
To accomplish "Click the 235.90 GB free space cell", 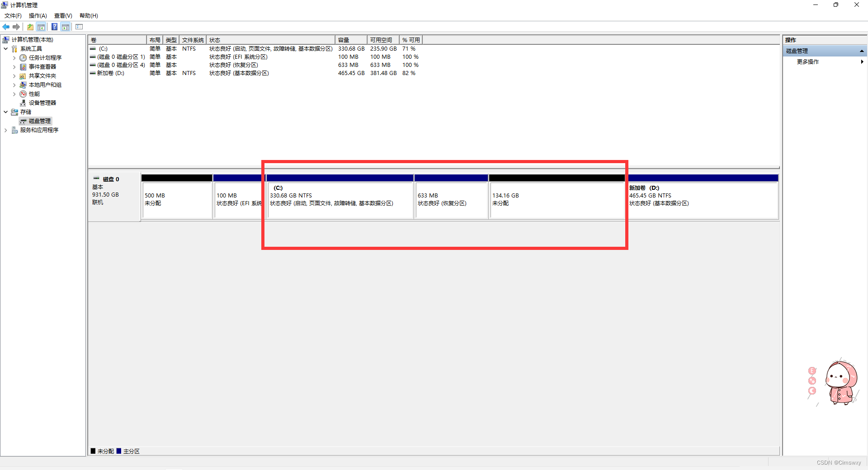I will coord(383,49).
